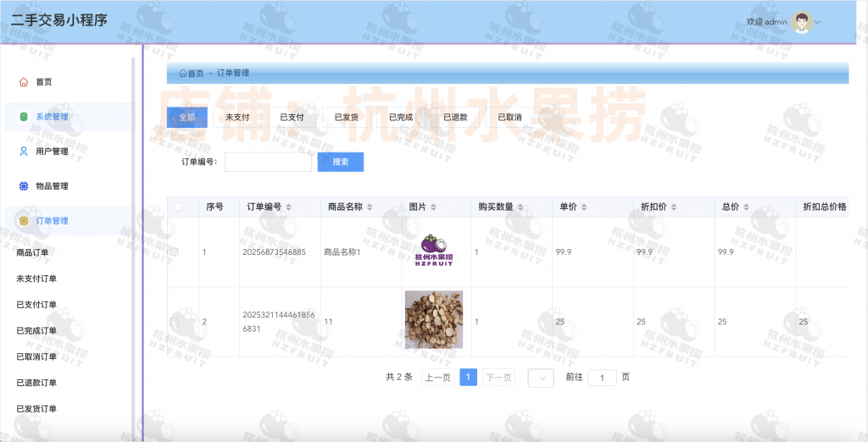
Task: Expand 用户管理 sidebar menu
Action: [70, 152]
